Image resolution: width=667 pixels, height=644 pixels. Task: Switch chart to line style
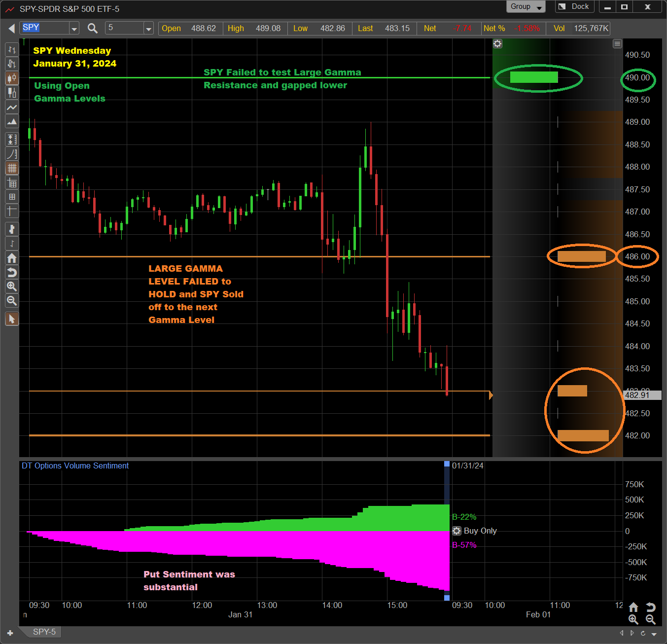coord(12,107)
